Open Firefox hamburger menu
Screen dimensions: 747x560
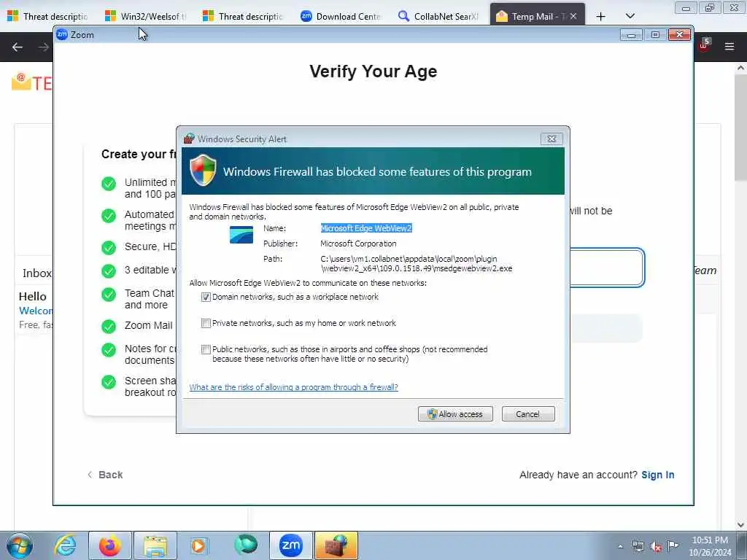coord(729,46)
